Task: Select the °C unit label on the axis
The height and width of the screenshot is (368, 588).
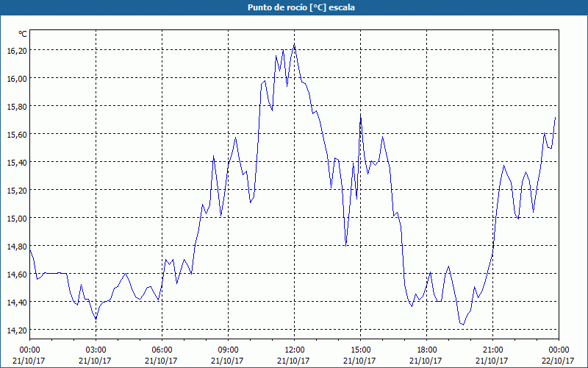Action: [23, 34]
